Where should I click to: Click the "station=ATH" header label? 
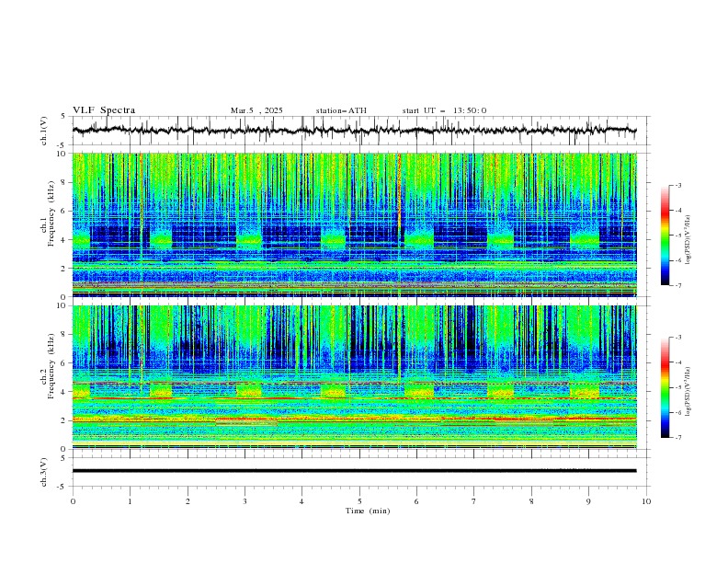[x=341, y=110]
